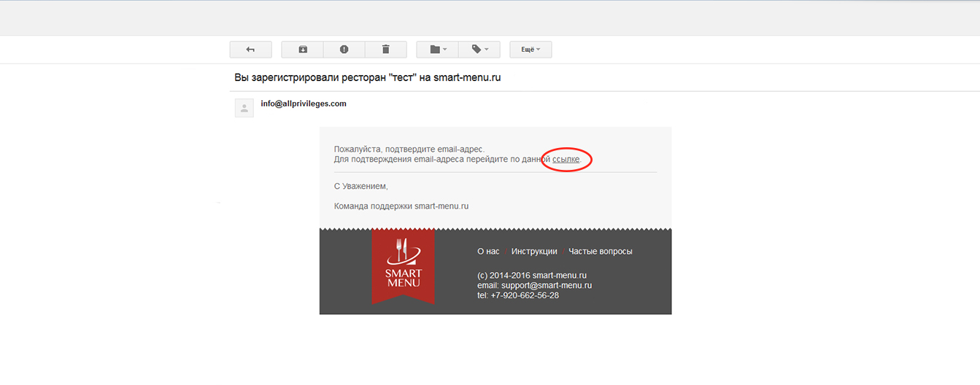Open the Частые вопросы footer link
980x385 pixels.
[x=601, y=252]
